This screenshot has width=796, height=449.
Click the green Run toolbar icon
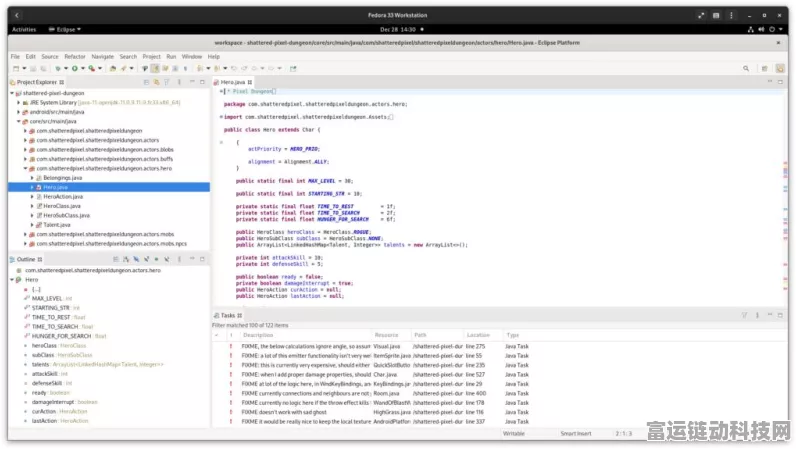75,69
